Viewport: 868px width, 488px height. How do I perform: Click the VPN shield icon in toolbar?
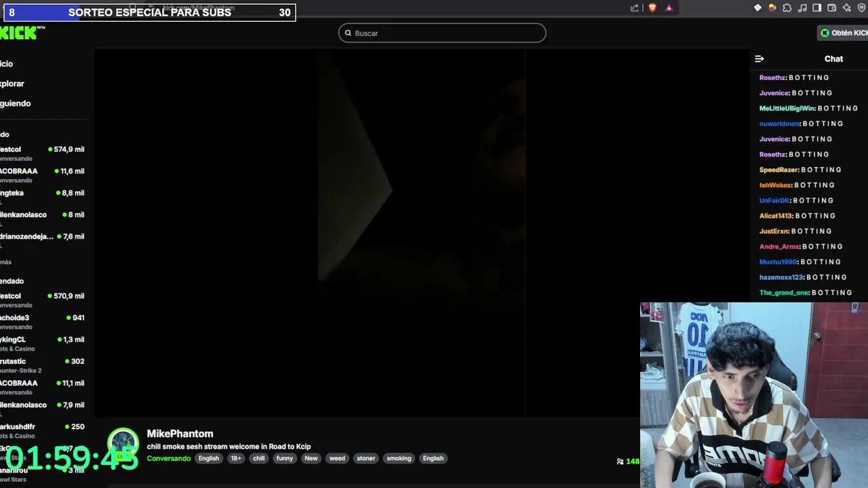coord(861,8)
